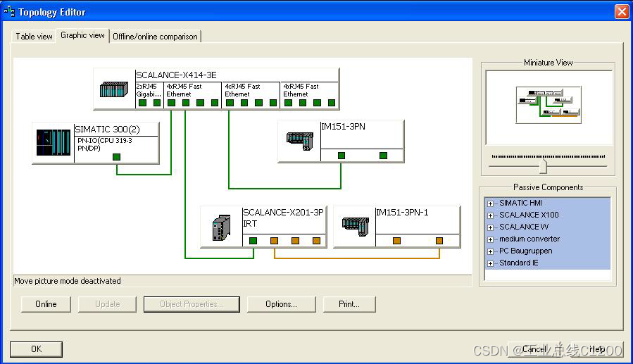
Task: Select the Standard IE entry
Action: 519,263
